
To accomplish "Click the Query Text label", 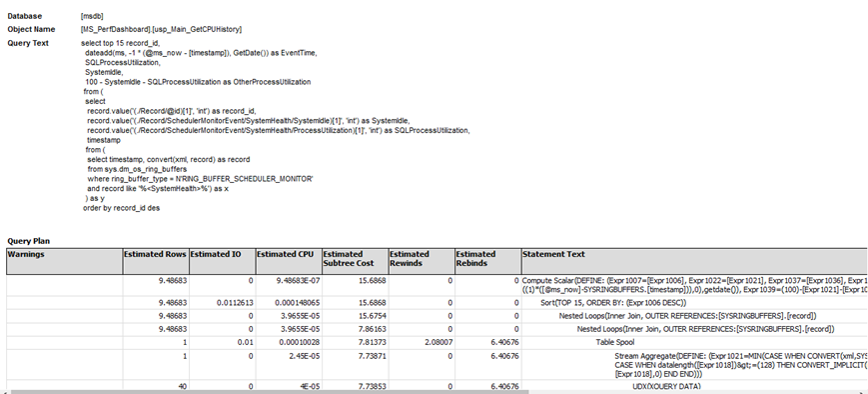I will tap(28, 43).
